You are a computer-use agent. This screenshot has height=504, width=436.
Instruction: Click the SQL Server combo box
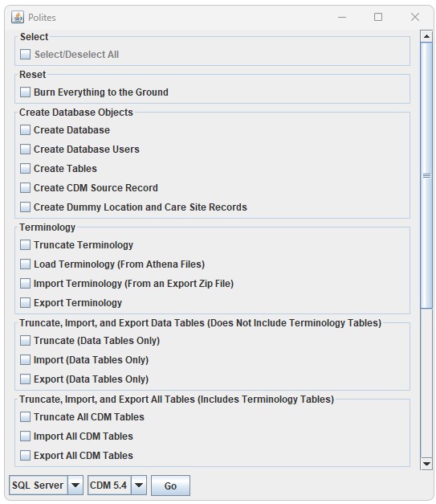(x=46, y=485)
